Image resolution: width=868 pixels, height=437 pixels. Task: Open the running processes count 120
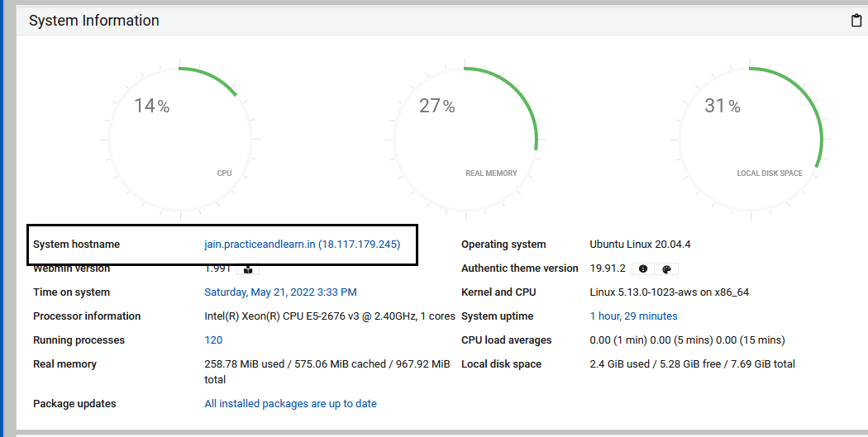(213, 340)
